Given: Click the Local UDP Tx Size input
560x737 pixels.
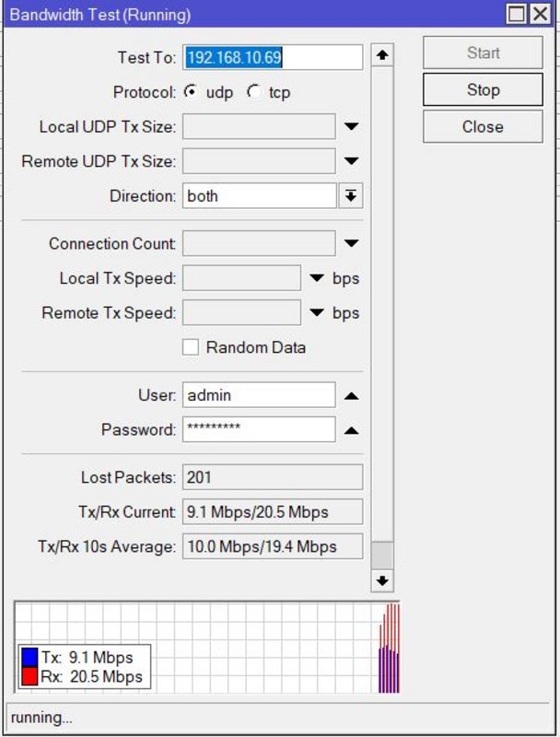Looking at the screenshot, I should tap(259, 126).
